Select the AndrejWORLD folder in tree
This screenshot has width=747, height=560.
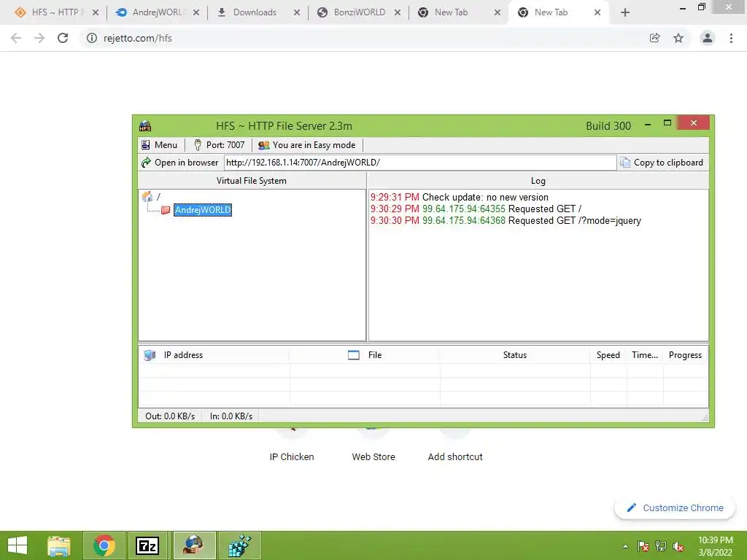click(203, 209)
